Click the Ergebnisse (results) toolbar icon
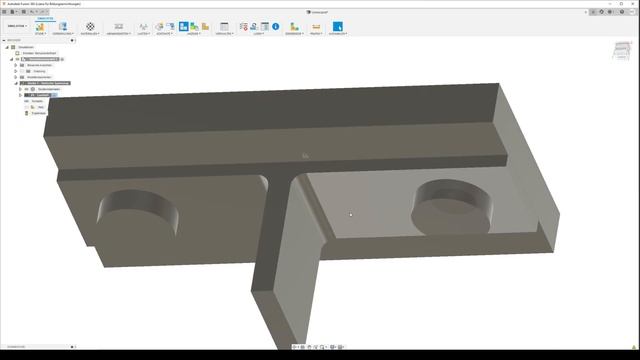This screenshot has height=360, width=640. point(294,27)
